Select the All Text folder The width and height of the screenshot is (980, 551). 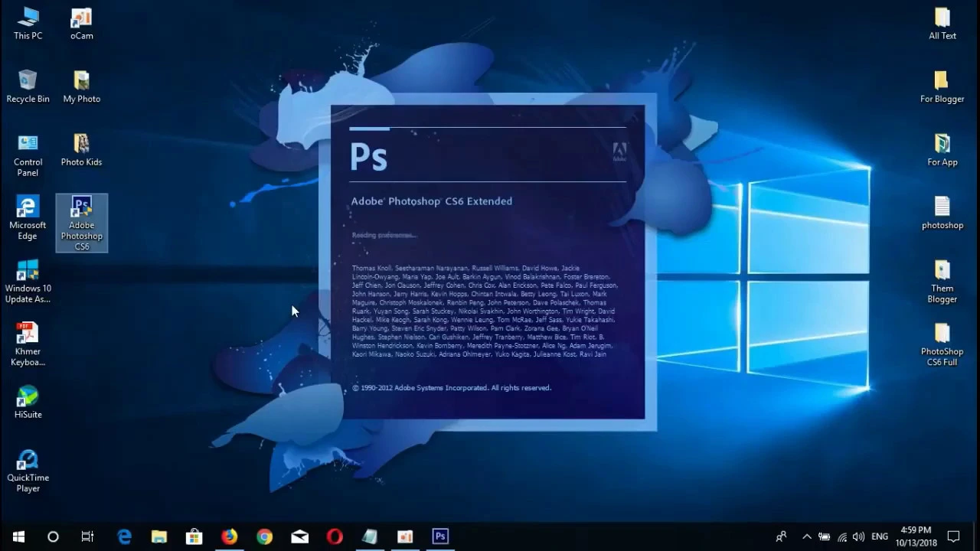pyautogui.click(x=942, y=23)
